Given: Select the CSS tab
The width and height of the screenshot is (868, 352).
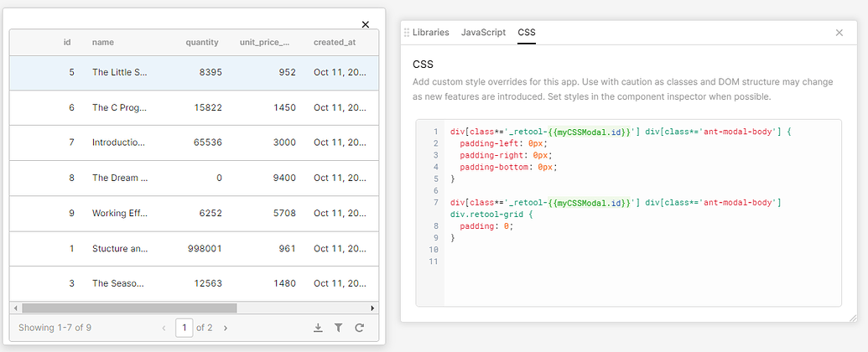Looking at the screenshot, I should 526,33.
